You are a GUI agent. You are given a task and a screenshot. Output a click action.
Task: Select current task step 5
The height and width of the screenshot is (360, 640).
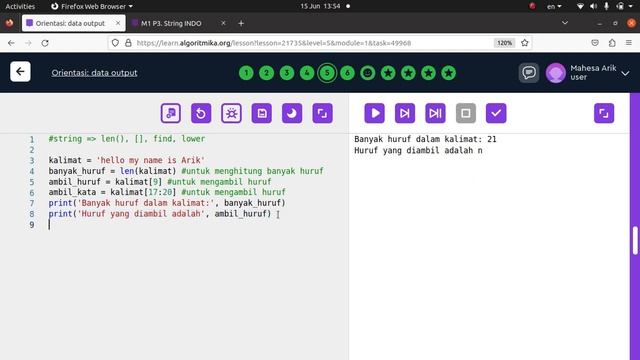327,73
